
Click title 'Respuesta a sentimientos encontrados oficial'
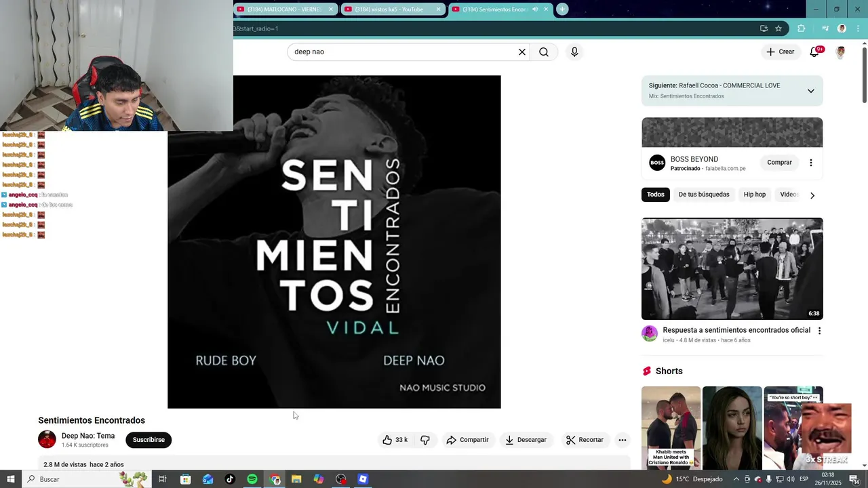click(x=736, y=330)
